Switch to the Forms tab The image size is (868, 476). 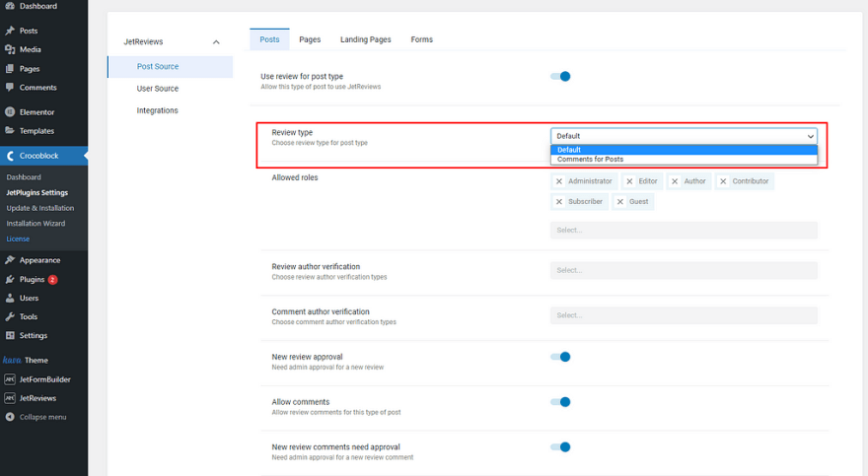pyautogui.click(x=422, y=39)
